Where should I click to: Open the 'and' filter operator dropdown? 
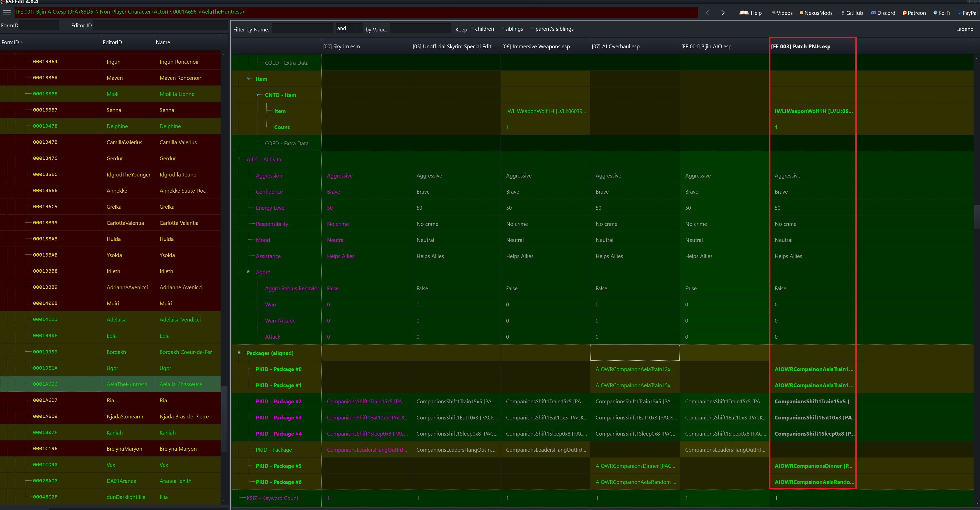(x=348, y=28)
